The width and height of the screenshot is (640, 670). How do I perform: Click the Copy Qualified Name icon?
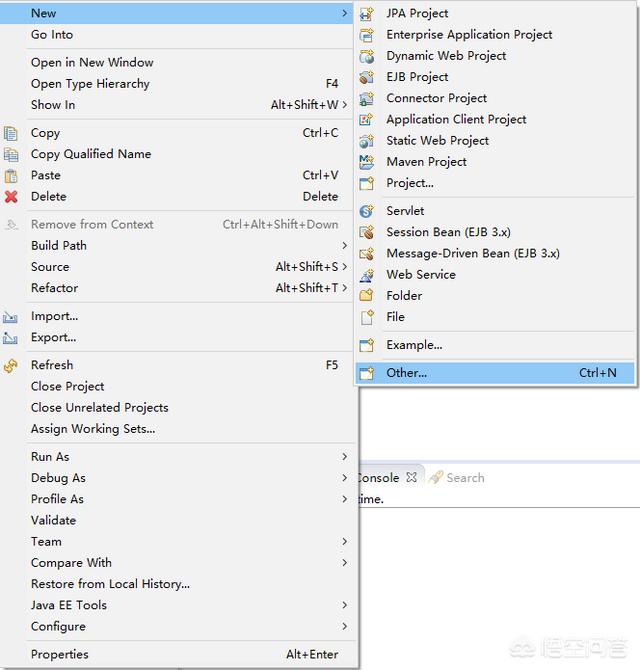click(11, 155)
